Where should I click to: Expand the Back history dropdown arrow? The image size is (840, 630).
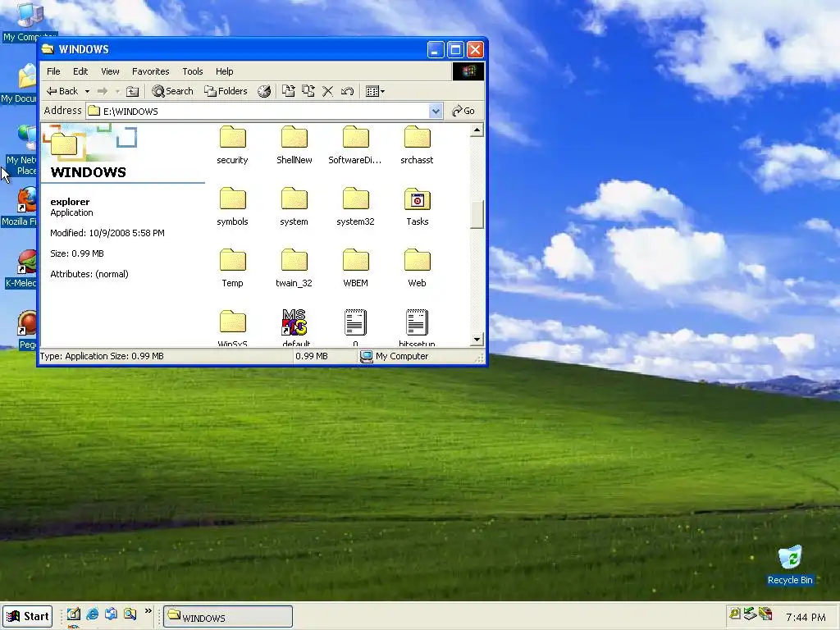pyautogui.click(x=87, y=91)
